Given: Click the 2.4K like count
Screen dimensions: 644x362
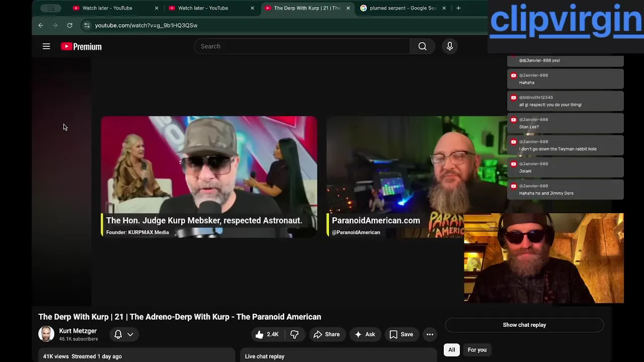Looking at the screenshot, I should (x=273, y=334).
